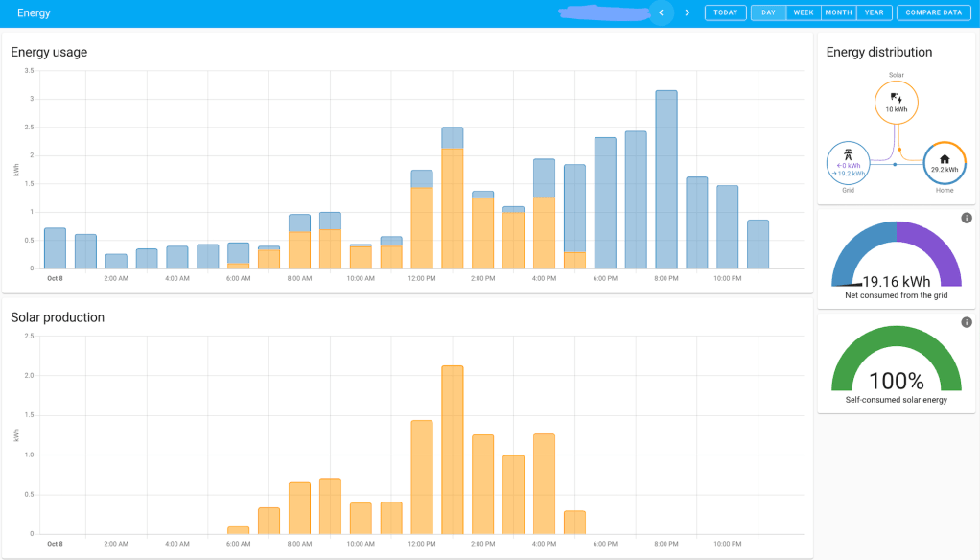980x560 pixels.
Task: Click the Grid transmission tower icon
Action: tap(848, 153)
